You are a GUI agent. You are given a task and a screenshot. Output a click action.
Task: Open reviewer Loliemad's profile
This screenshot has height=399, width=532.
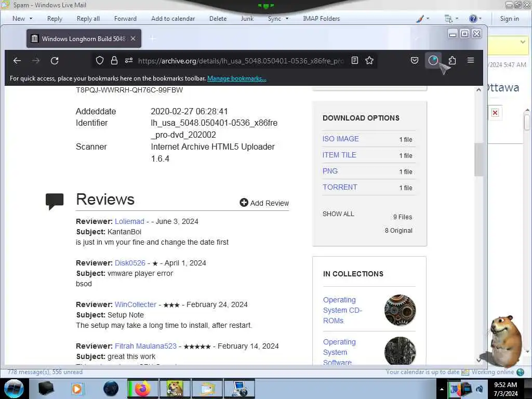(x=129, y=221)
